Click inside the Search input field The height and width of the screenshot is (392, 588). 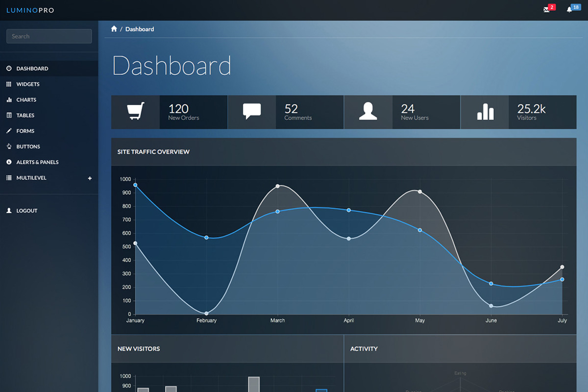49,36
